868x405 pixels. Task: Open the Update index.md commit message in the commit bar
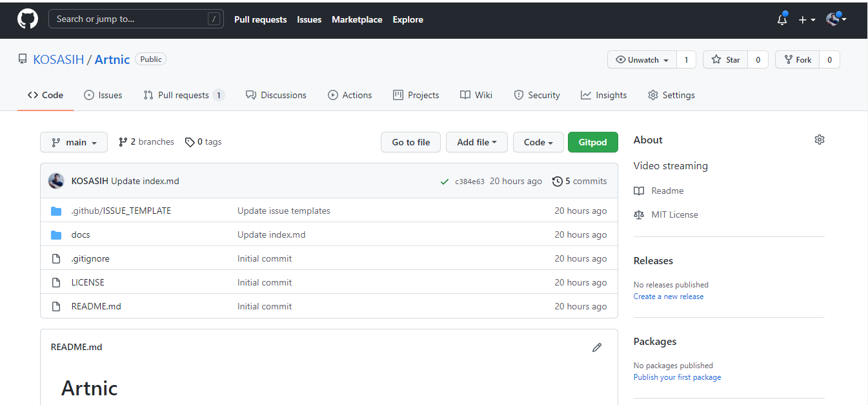pos(145,181)
